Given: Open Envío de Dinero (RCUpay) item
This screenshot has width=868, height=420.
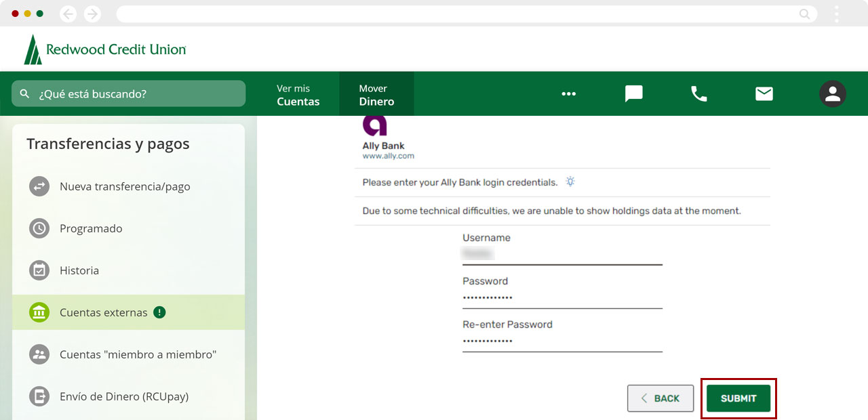Looking at the screenshot, I should [129, 396].
